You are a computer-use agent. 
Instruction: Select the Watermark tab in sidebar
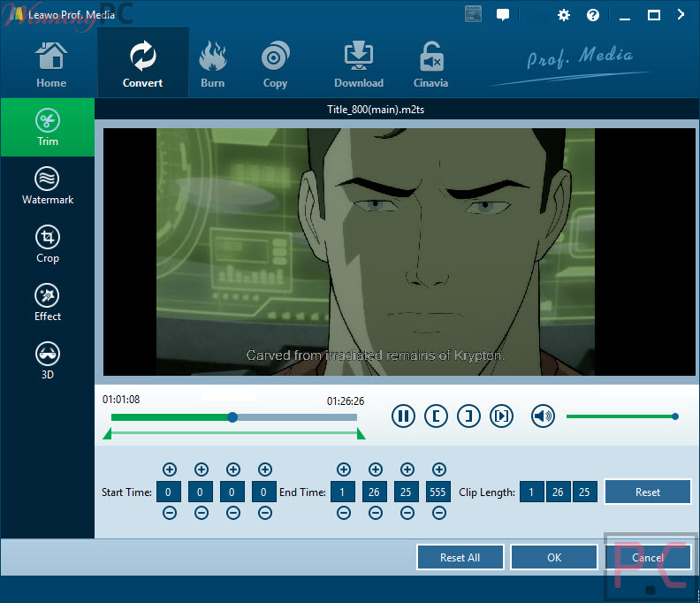tap(48, 186)
